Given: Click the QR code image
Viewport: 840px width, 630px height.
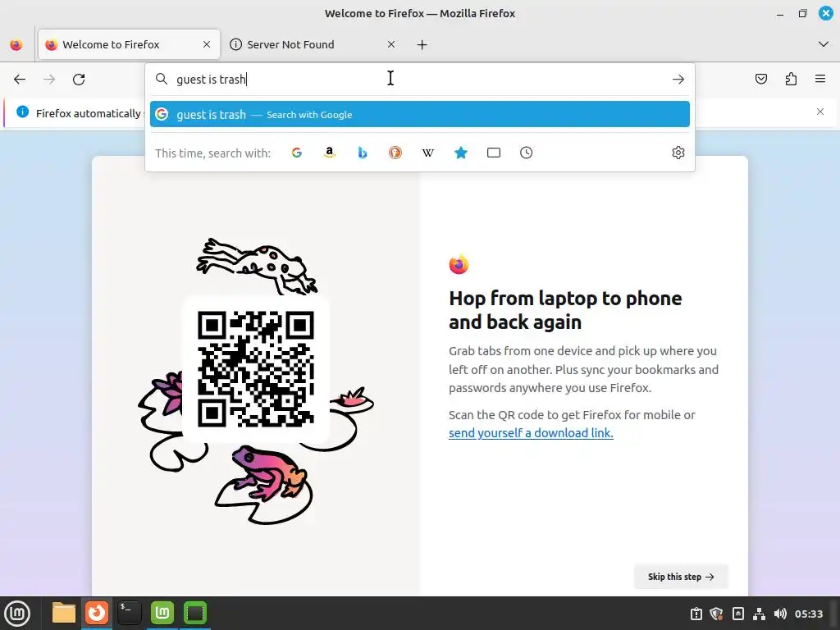Looking at the screenshot, I should pyautogui.click(x=256, y=369).
